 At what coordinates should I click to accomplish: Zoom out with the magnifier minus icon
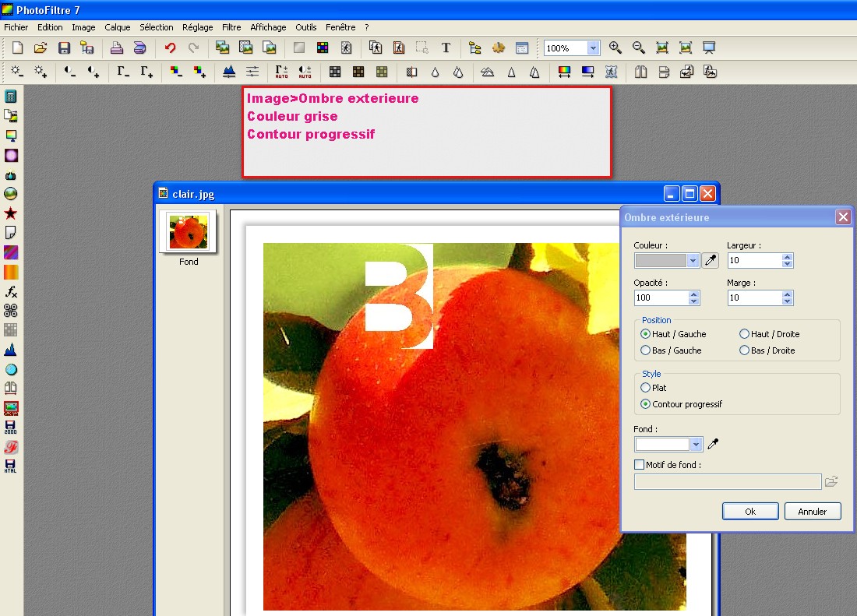(639, 48)
